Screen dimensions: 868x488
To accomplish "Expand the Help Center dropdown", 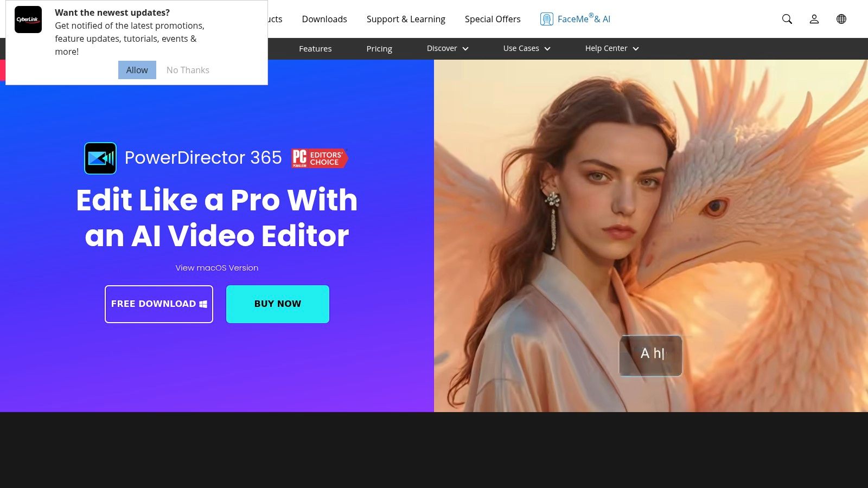I will (612, 48).
